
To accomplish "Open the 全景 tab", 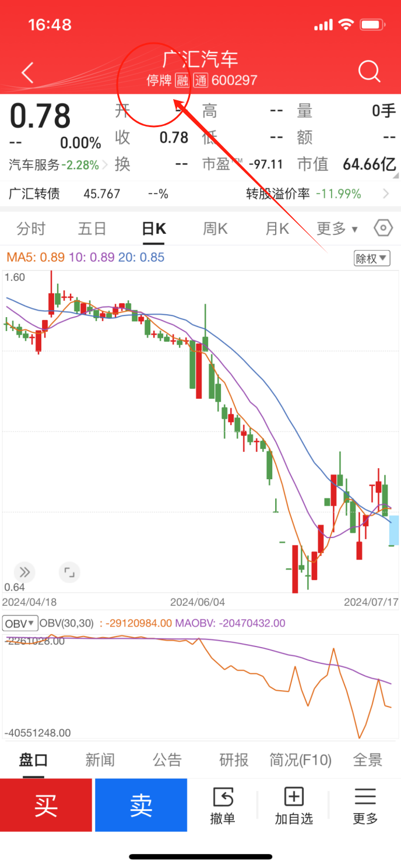I will pyautogui.click(x=368, y=760).
